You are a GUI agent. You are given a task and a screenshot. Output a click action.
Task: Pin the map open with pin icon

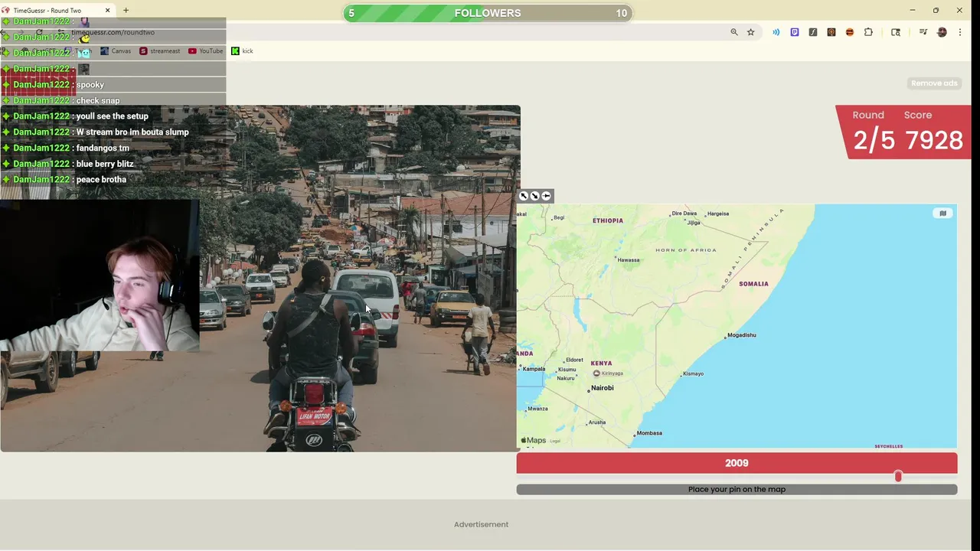click(546, 196)
